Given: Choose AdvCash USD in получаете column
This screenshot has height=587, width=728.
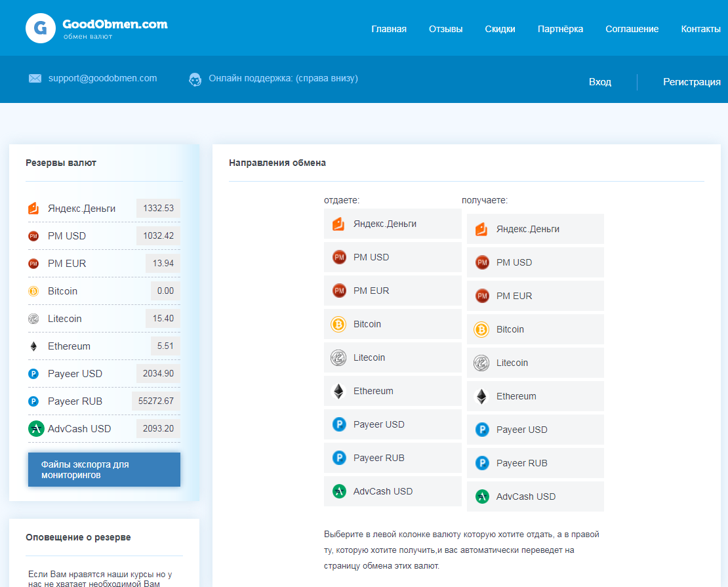Looking at the screenshot, I should tap(535, 496).
